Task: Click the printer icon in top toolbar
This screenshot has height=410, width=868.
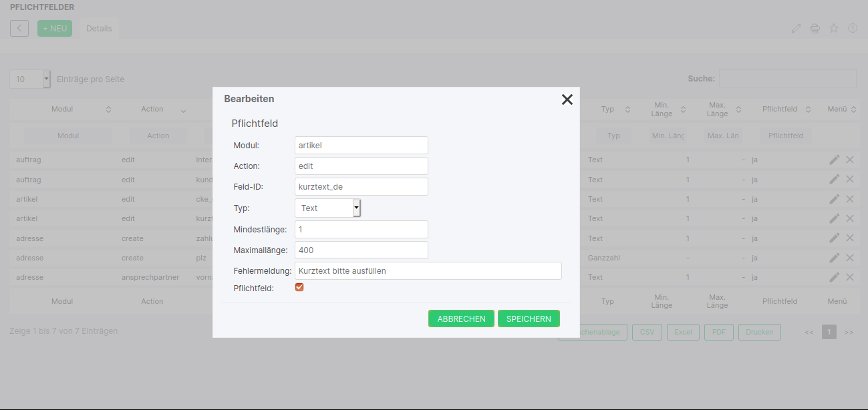Action: pos(815,28)
